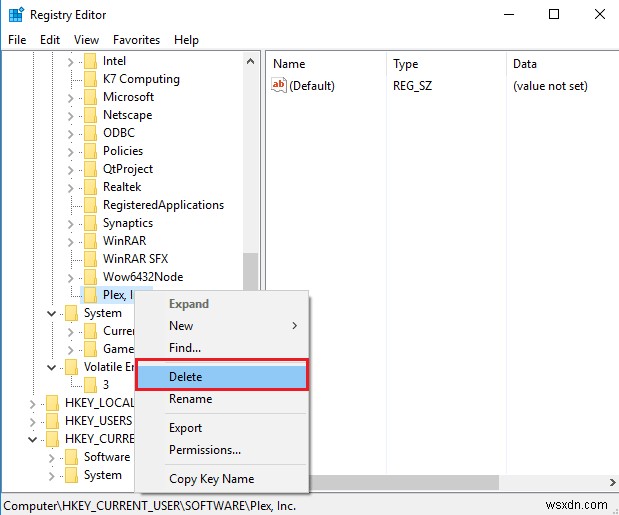Select the K7 Computing key label
Screen dimensions: 619x515
(141, 79)
